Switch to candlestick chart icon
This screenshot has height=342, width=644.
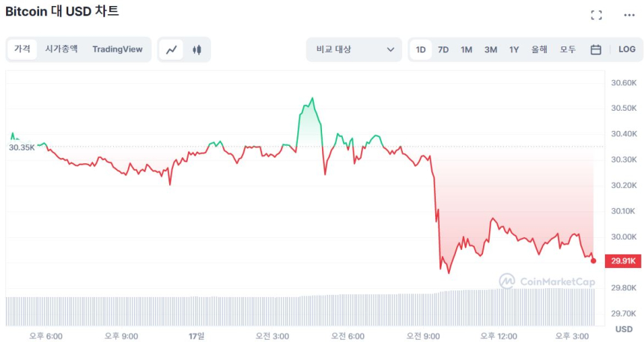(x=197, y=49)
